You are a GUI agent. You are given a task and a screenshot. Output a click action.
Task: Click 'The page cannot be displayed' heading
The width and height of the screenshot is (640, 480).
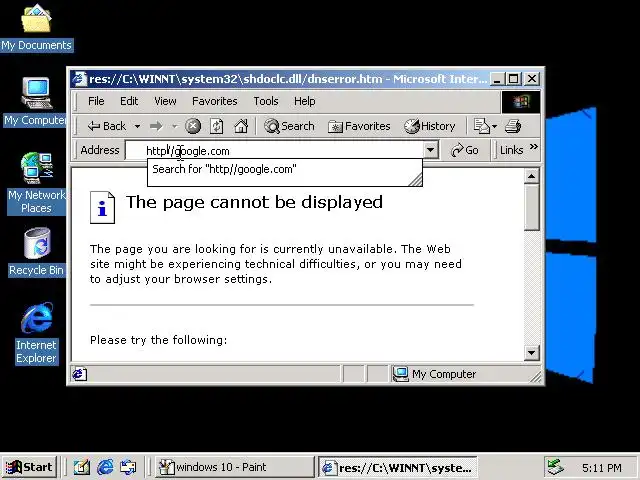click(x=254, y=202)
